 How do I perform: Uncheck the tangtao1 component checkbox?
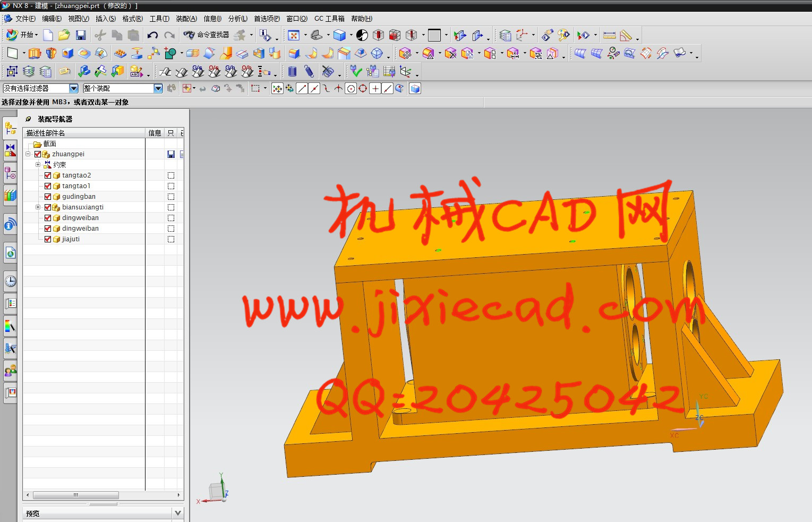(x=48, y=186)
